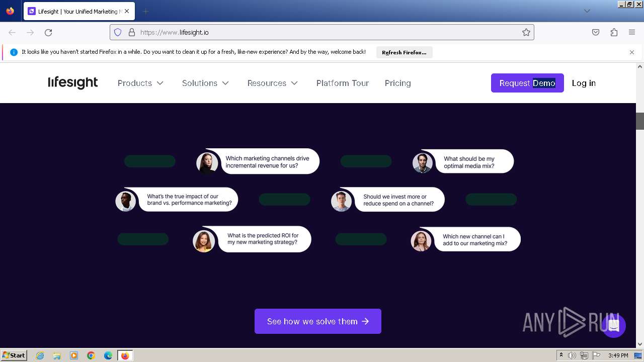Screen dimensions: 644x362
Task: Click the avatar beside the new channel question
Action: coord(421,241)
